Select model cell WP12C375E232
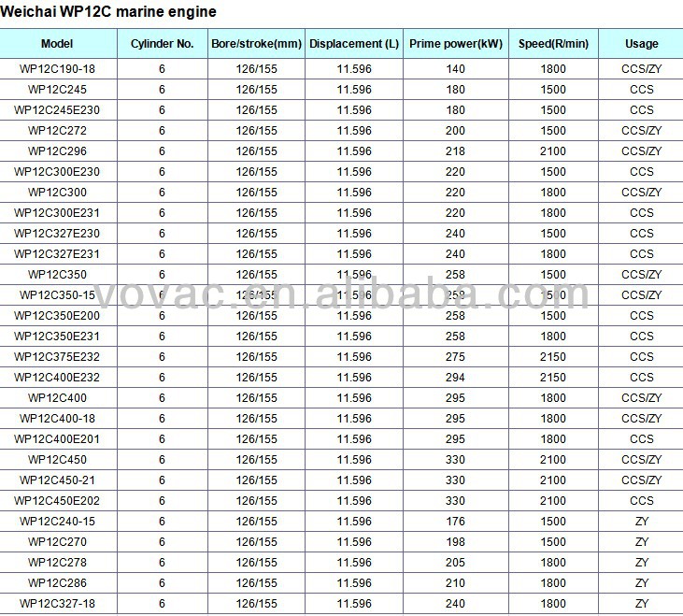Screen dimensions: 683x616 click(57, 356)
